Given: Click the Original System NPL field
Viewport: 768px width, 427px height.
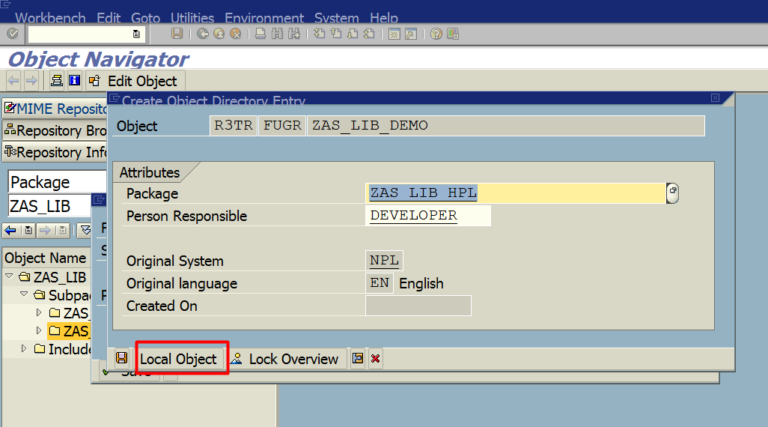Looking at the screenshot, I should click(384, 260).
